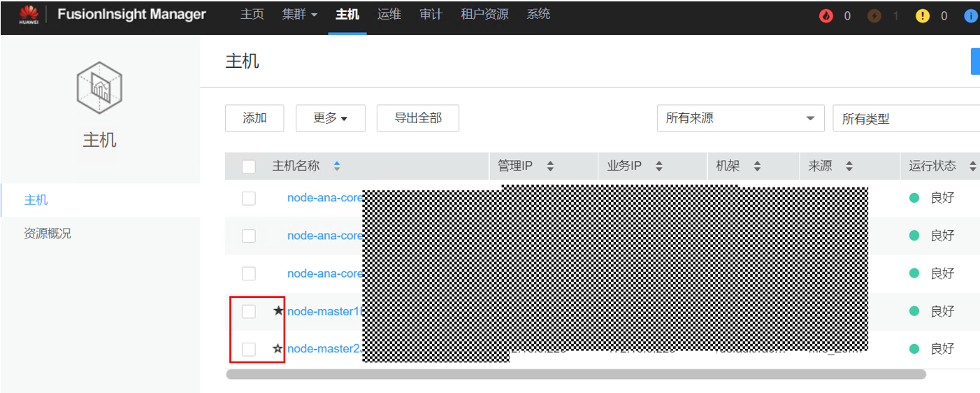This screenshot has width=980, height=393.
Task: Click the 添加 button
Action: 254,118
